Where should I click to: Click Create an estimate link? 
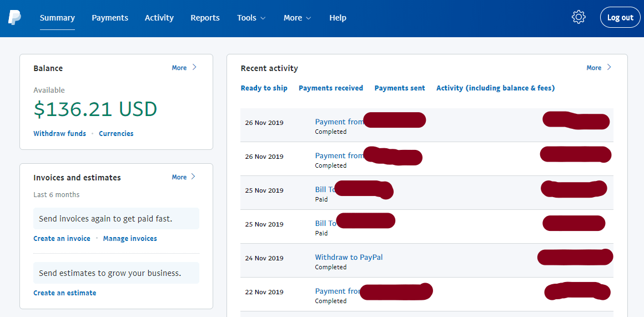(64, 293)
